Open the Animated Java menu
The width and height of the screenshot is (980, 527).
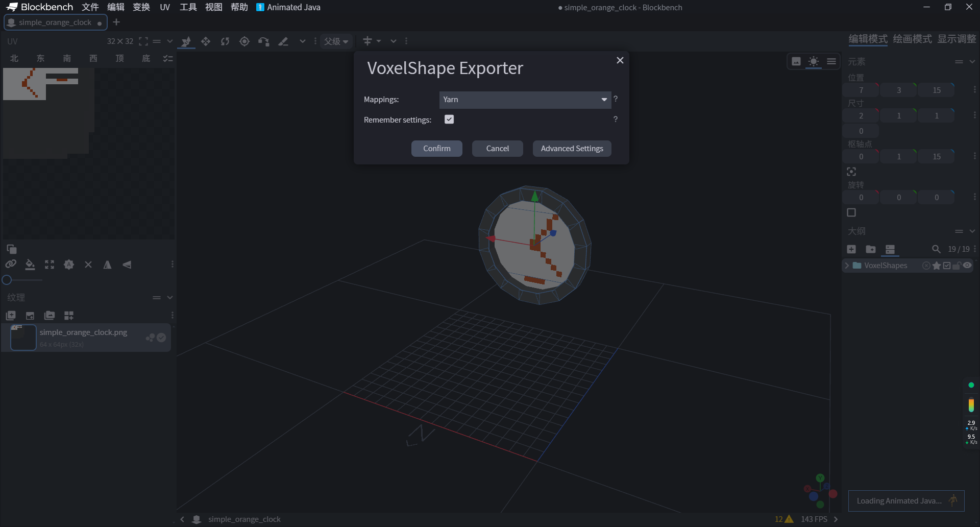click(x=288, y=7)
